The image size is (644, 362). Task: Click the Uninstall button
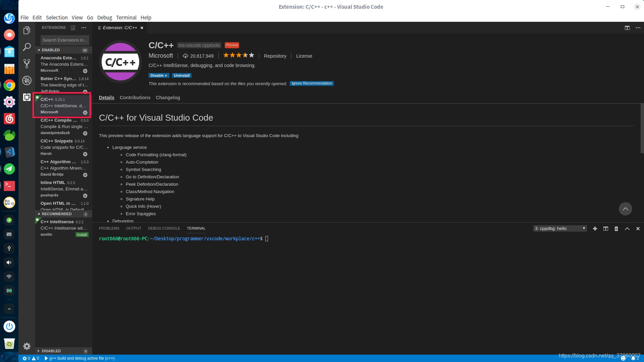point(182,76)
